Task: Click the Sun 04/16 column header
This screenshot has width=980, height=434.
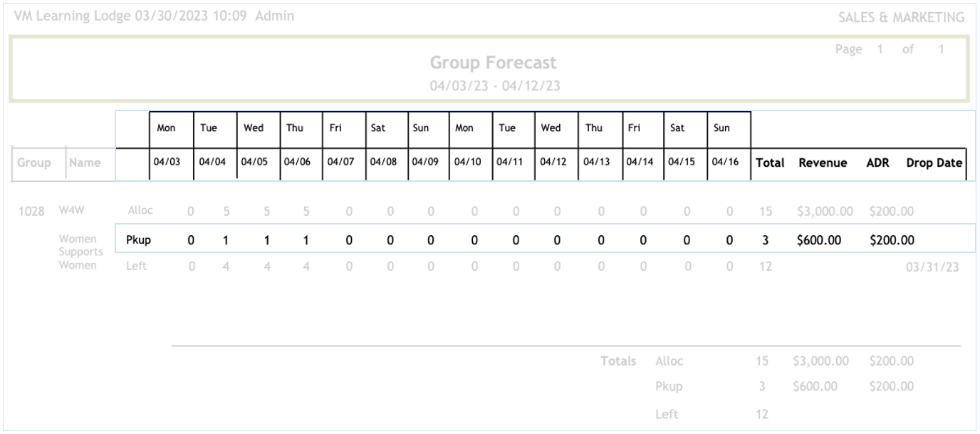Action: 725,162
